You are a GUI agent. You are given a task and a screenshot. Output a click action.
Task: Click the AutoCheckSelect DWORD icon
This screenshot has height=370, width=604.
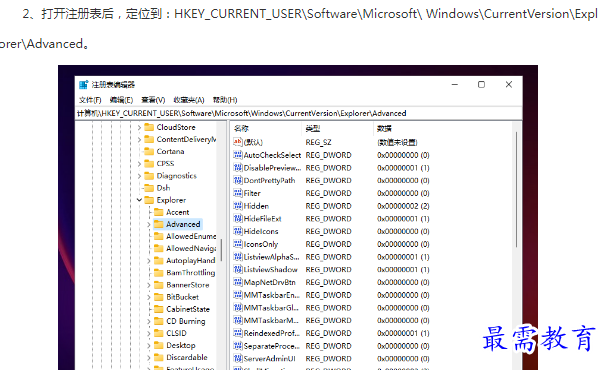click(238, 155)
